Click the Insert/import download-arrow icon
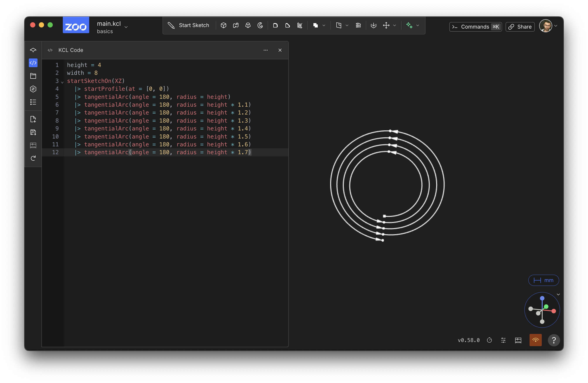The height and width of the screenshot is (383, 588). tap(374, 25)
